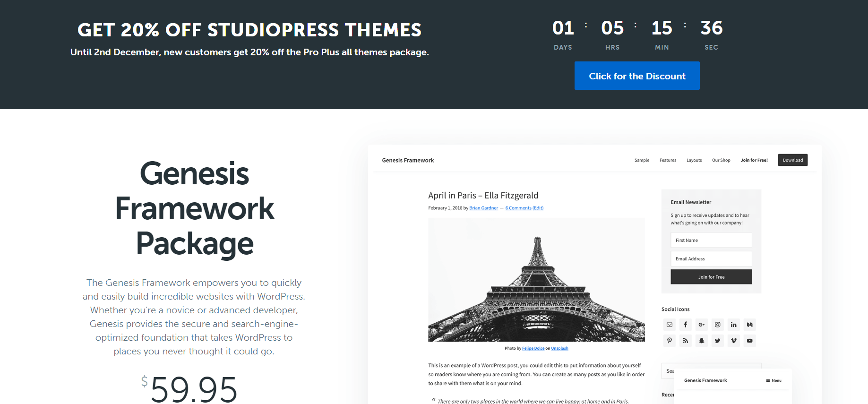Select the Layouts nav item
This screenshot has width=868, height=404.
tap(694, 160)
